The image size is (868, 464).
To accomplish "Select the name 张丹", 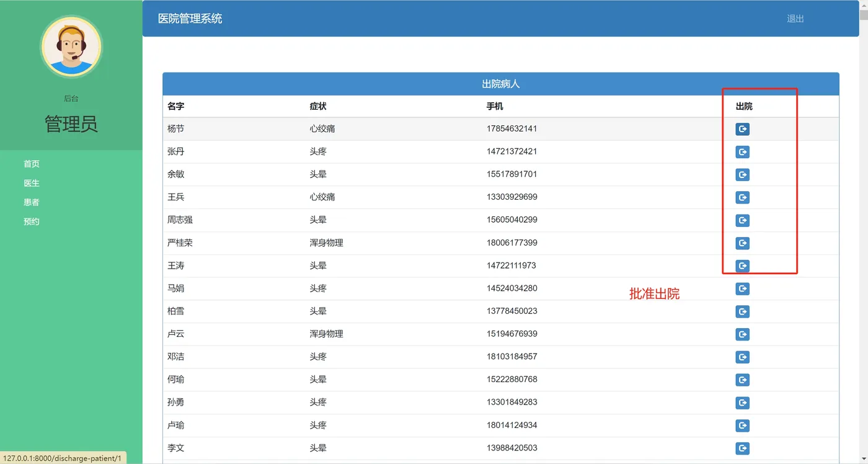I will point(176,152).
